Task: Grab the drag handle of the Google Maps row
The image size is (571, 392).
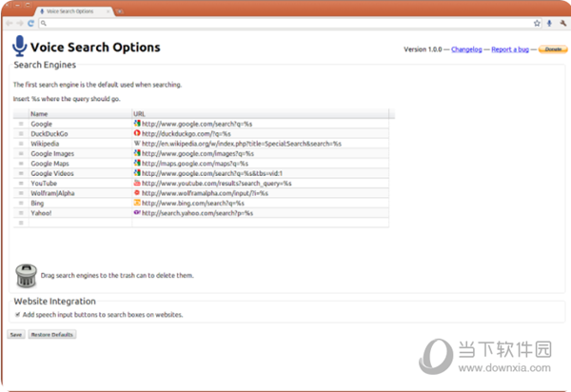Action: (21, 164)
